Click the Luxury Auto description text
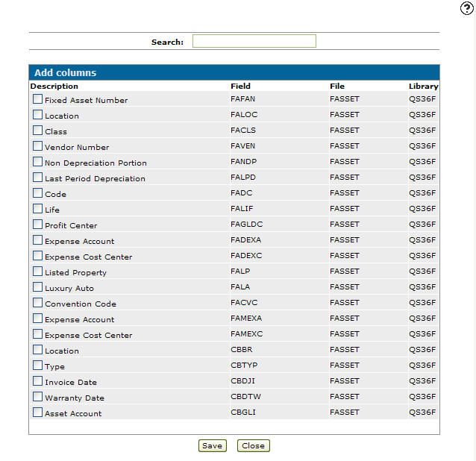The height and width of the screenshot is (461, 476). click(x=69, y=289)
